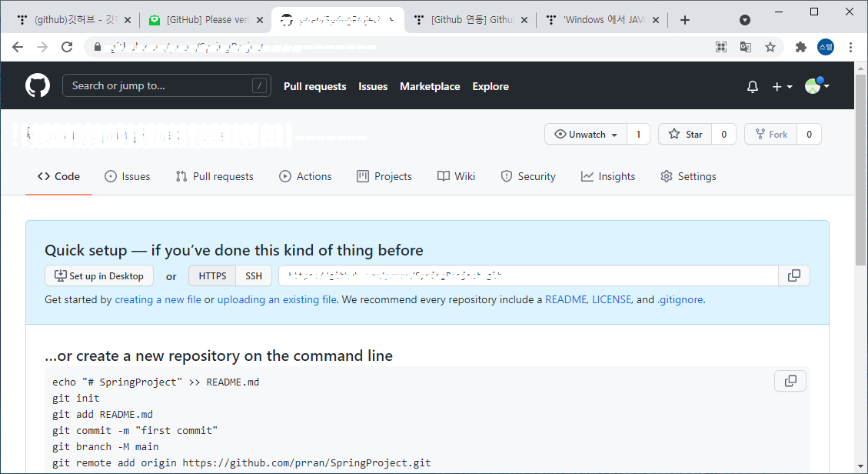Image resolution: width=868 pixels, height=474 pixels.
Task: Close the [Github 연동] tab
Action: pyautogui.click(x=524, y=20)
